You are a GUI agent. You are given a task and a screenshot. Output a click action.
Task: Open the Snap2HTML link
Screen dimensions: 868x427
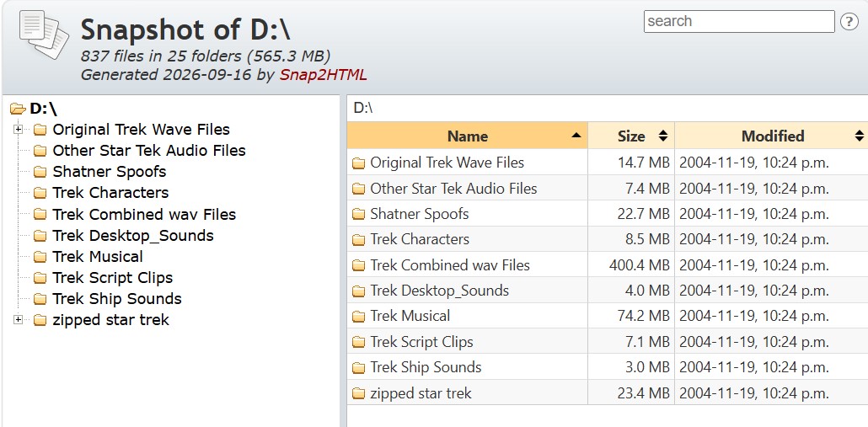coord(323,75)
